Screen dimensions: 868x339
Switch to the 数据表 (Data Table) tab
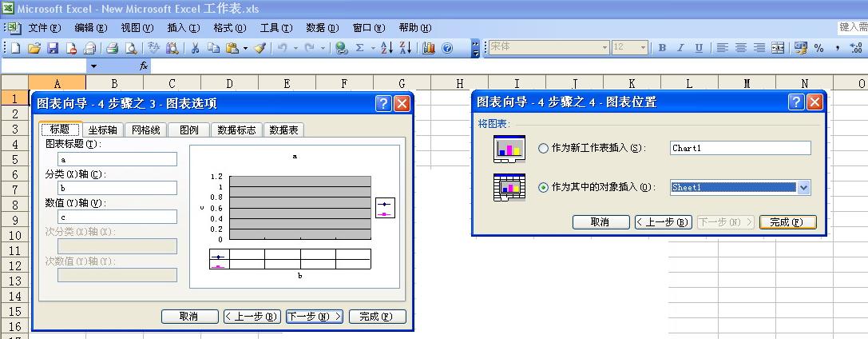click(x=283, y=130)
